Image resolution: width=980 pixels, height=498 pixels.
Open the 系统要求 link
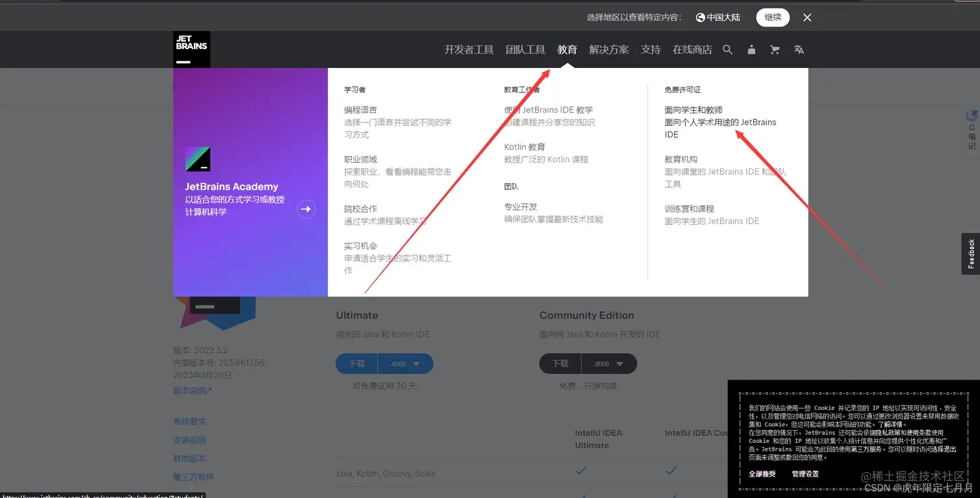[189, 422]
